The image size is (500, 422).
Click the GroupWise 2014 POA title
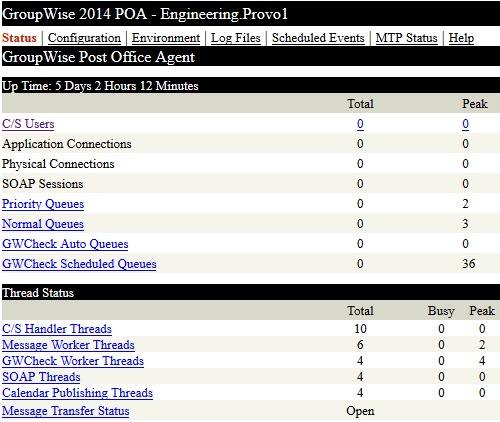tap(145, 14)
